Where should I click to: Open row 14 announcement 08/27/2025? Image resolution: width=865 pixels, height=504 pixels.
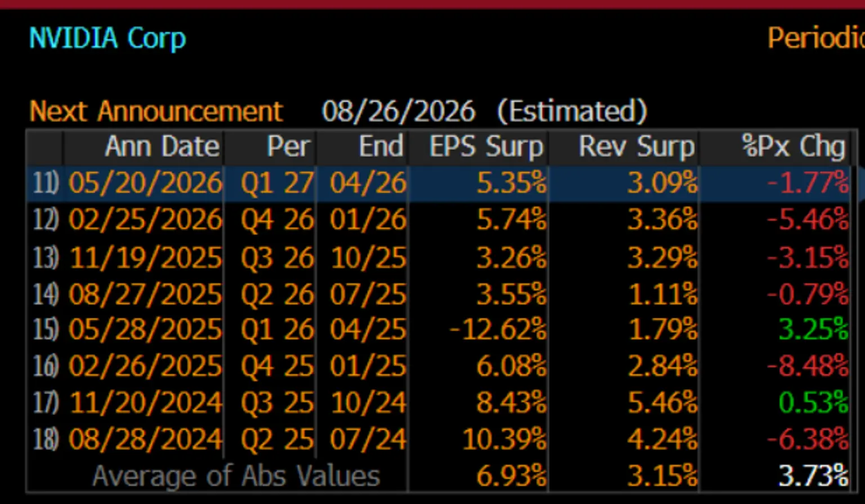(x=439, y=294)
